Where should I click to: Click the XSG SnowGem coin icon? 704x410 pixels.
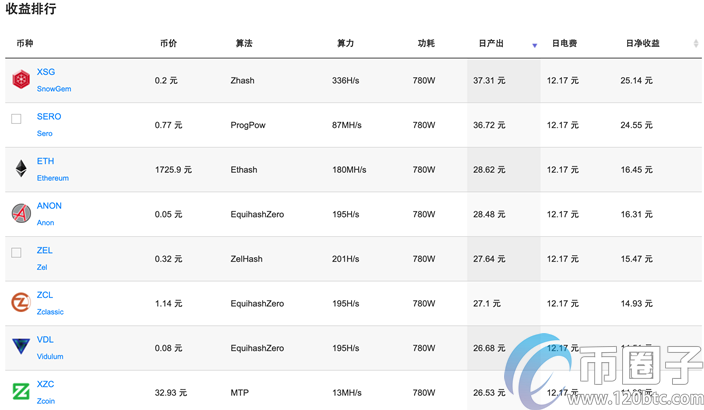[21, 80]
